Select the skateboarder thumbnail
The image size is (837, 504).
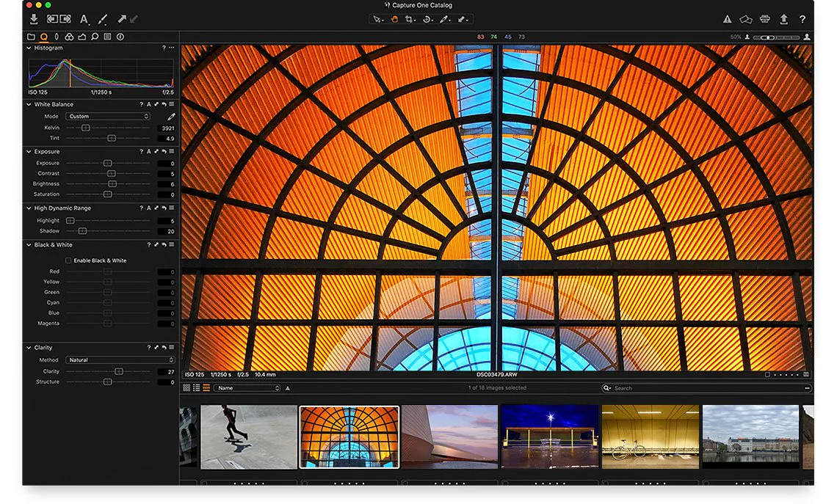point(249,437)
